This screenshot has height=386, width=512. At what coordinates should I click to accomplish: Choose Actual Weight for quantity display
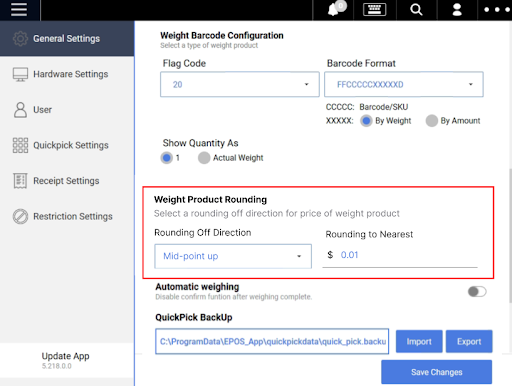[x=204, y=158]
